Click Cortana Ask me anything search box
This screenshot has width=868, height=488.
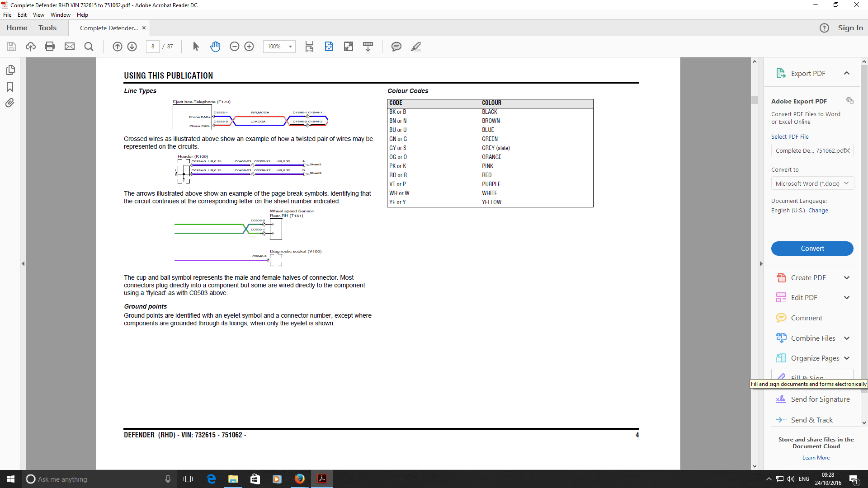99,479
